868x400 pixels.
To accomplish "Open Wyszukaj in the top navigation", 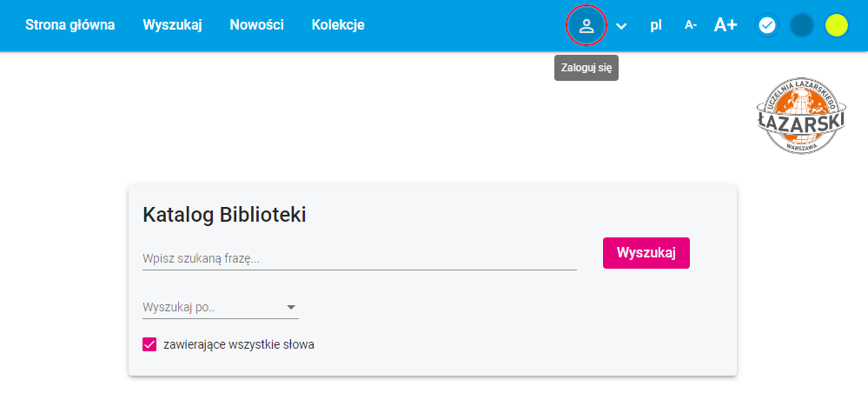I will [172, 25].
